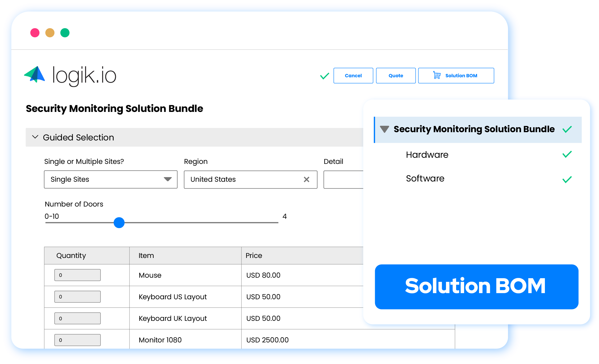The image size is (599, 364).
Task: Collapse the Guided Selection section
Action: [35, 137]
